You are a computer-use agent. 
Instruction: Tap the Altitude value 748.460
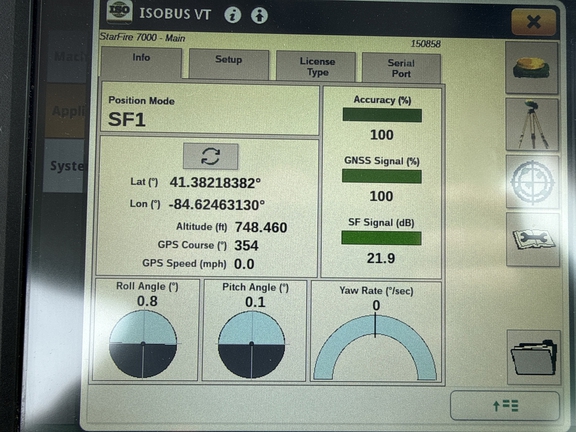[x=261, y=227]
